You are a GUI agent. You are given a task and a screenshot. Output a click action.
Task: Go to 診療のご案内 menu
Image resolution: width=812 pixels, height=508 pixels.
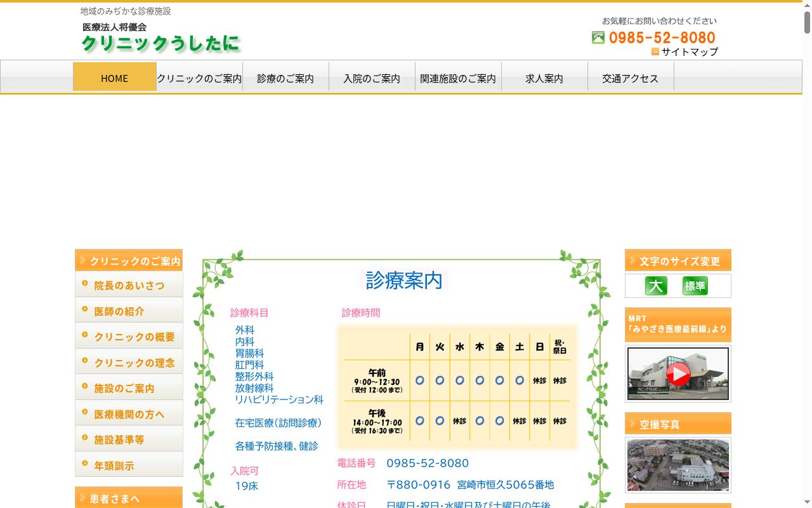pyautogui.click(x=285, y=77)
